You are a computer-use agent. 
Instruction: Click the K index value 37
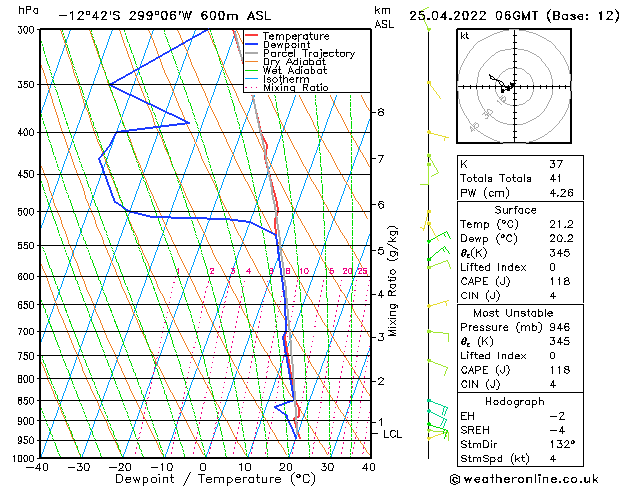(x=556, y=164)
